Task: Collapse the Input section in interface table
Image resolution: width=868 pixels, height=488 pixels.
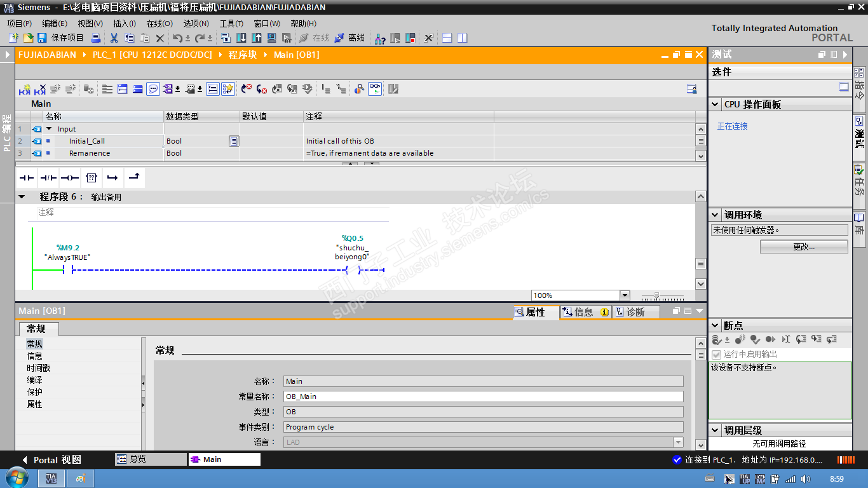Action: (49, 129)
